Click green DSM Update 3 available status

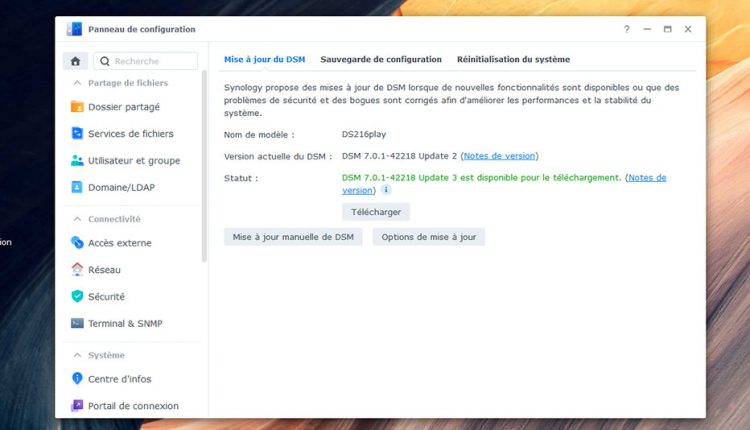pos(481,177)
